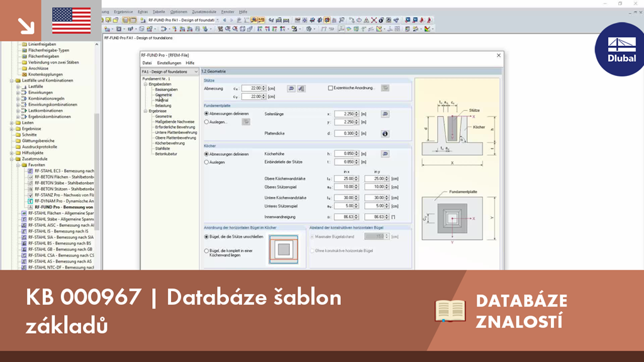This screenshot has width=644, height=362.
Task: Select Maximaler Bügelabstand radio button
Action: [312, 237]
